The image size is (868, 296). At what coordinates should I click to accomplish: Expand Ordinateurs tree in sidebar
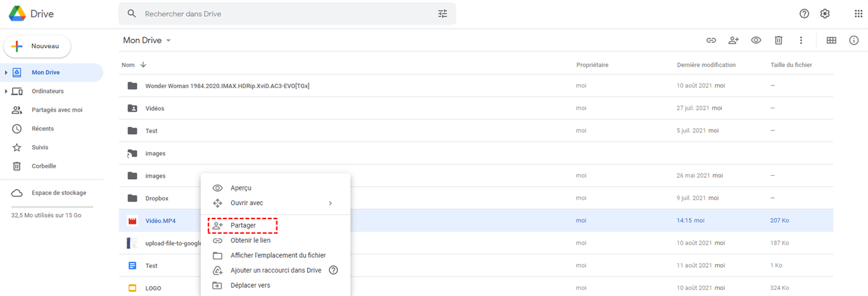pyautogui.click(x=6, y=91)
